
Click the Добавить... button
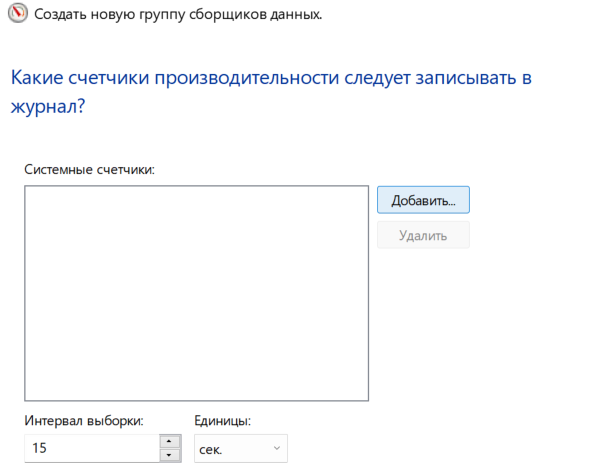[x=423, y=200]
